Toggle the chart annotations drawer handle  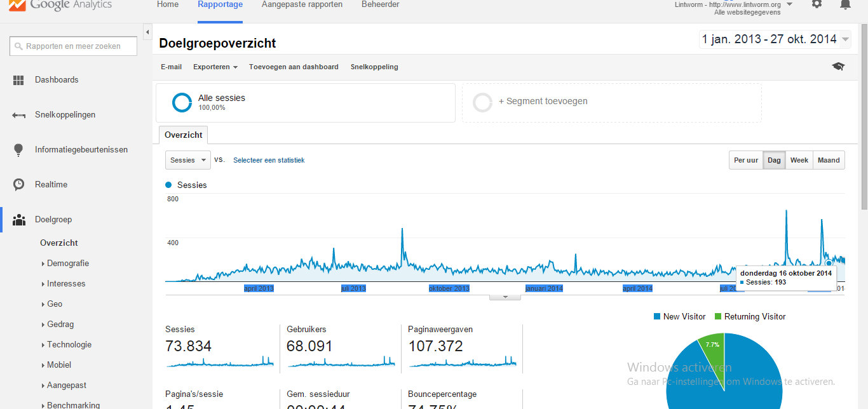pos(505,297)
